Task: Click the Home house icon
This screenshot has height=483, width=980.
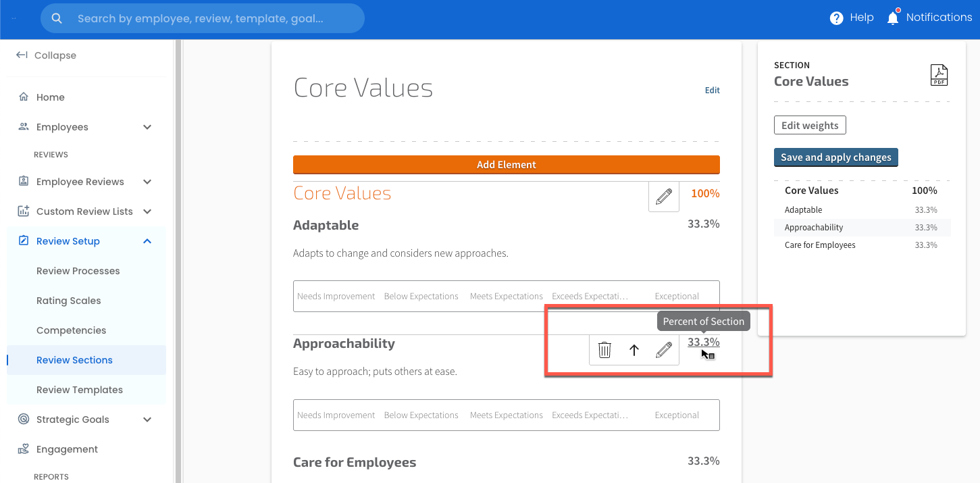Action: tap(24, 97)
